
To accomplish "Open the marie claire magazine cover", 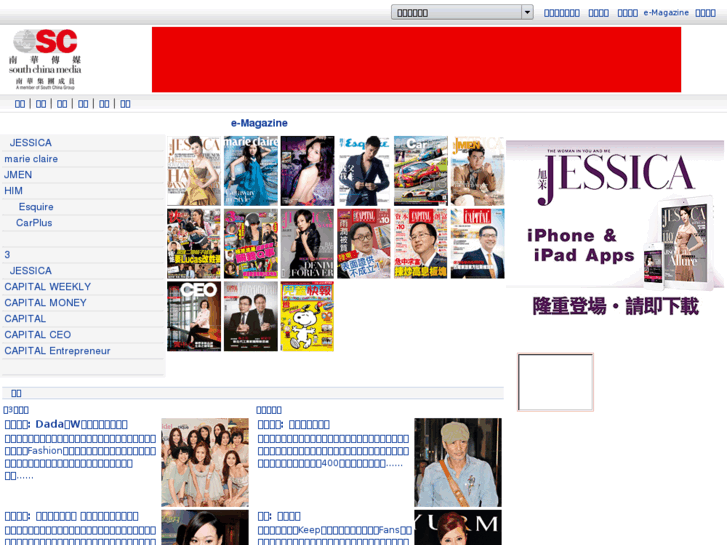I will [250, 171].
